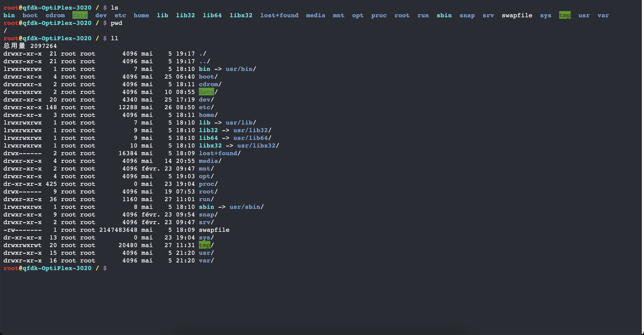Click usr/lib64 symlink target

click(250, 138)
